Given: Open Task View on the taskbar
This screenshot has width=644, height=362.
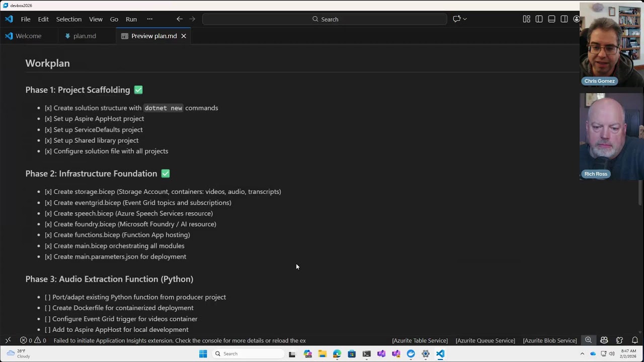Looking at the screenshot, I should [x=292, y=354].
